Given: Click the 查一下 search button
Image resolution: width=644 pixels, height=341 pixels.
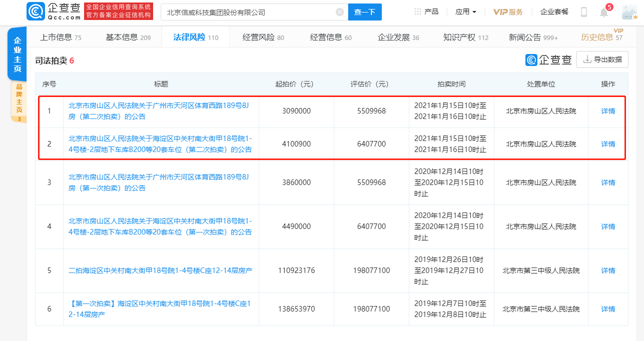Looking at the screenshot, I should point(365,12).
